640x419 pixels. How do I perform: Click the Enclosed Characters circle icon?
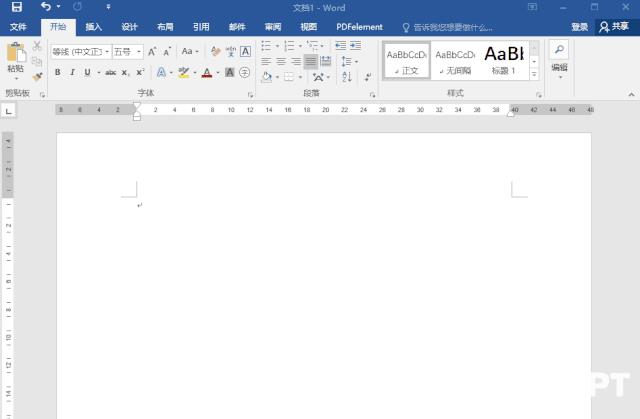click(x=244, y=73)
